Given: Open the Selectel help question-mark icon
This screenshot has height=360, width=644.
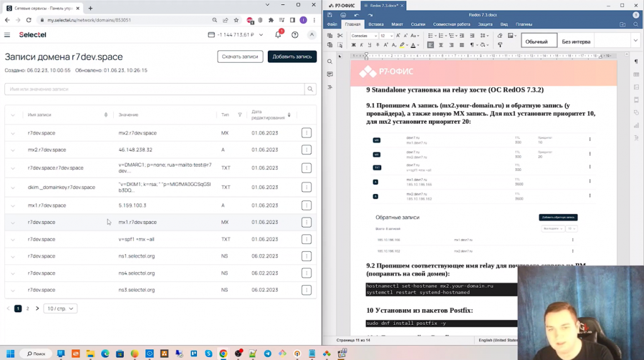Looking at the screenshot, I should [x=295, y=35].
